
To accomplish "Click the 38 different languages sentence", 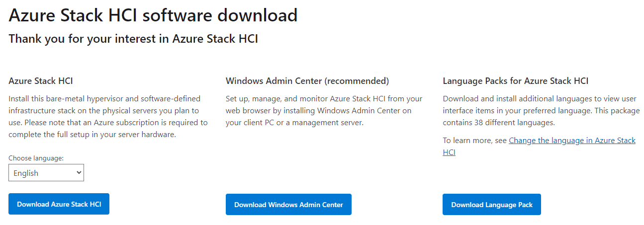I will tap(498, 123).
